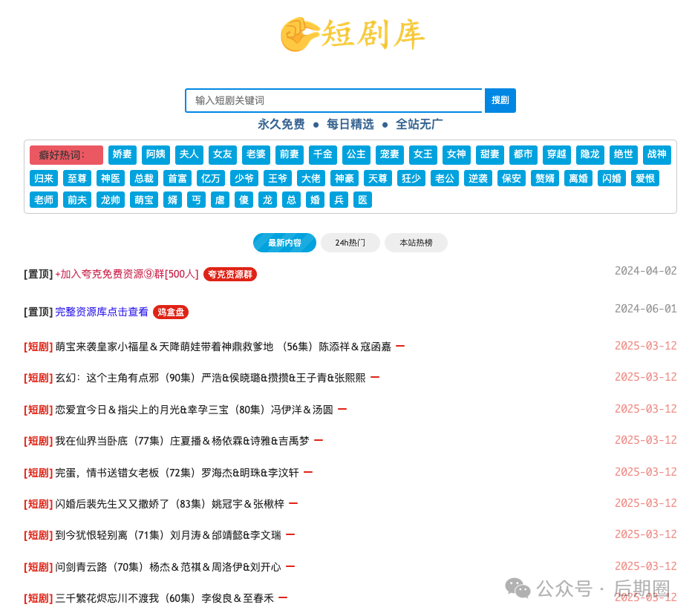Viewport: 692px width, 616px height.
Task: Click the red dash icon after 萌宝来袭皇家小福星
Action: pyautogui.click(x=400, y=346)
